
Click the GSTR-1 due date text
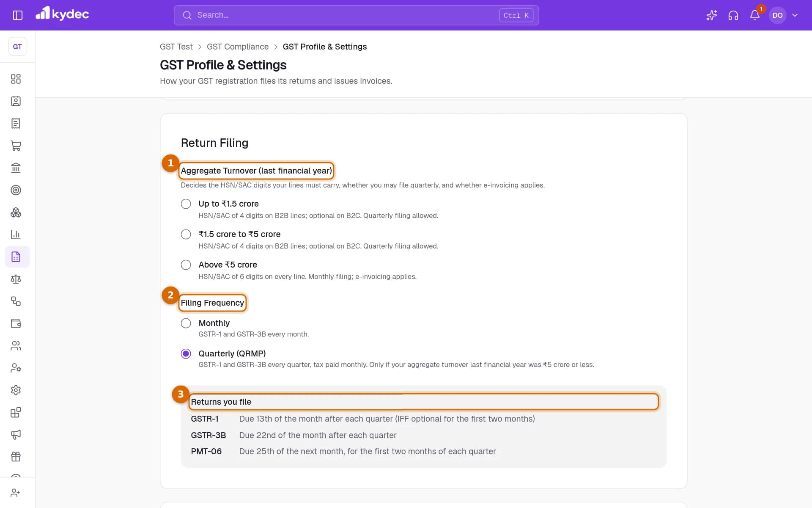[387, 419]
